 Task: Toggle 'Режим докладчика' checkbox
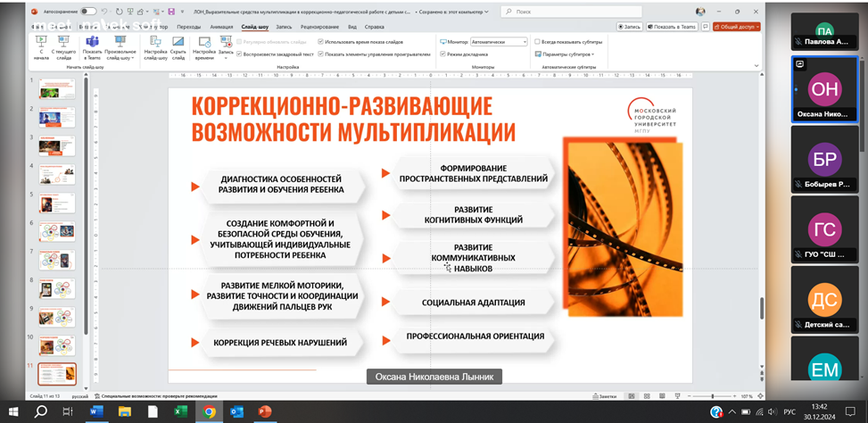[x=442, y=54]
